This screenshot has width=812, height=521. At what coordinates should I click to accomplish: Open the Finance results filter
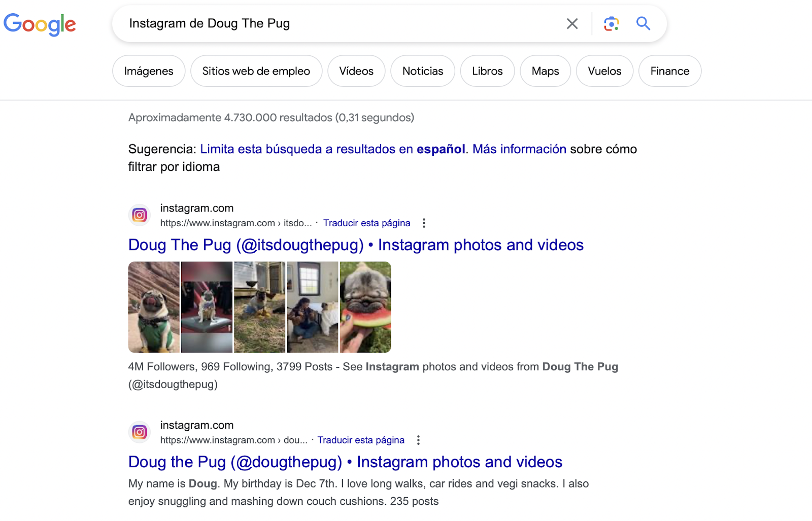pos(669,71)
